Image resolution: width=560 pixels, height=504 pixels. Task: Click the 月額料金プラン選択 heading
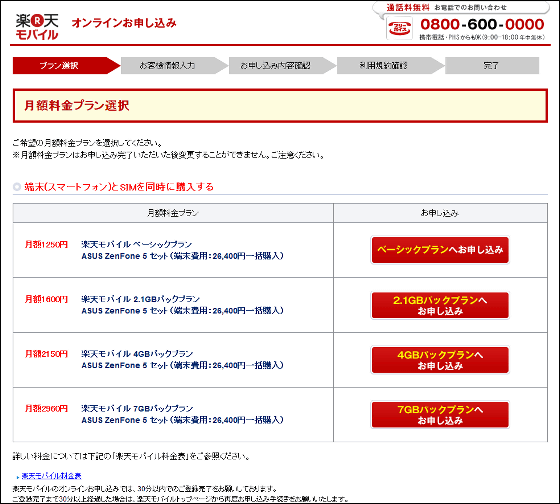click(x=77, y=106)
